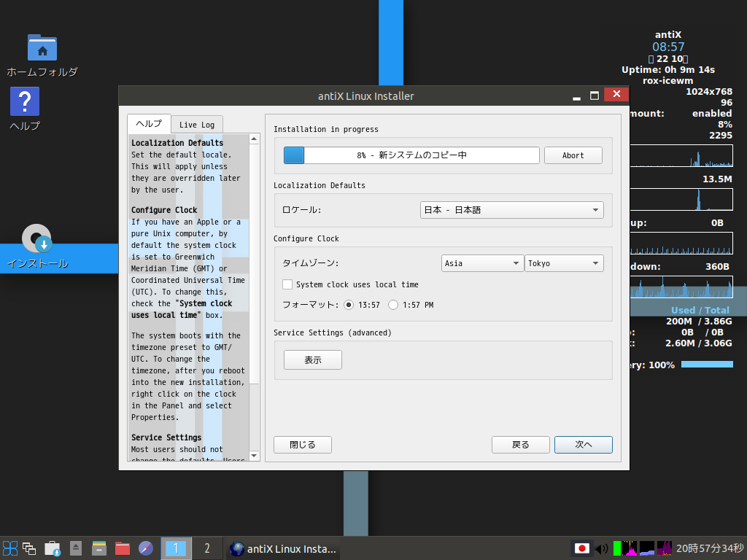Image resolution: width=747 pixels, height=560 pixels.
Task: Click the 'Localization Defaults' heading in help panel
Action: [177, 143]
